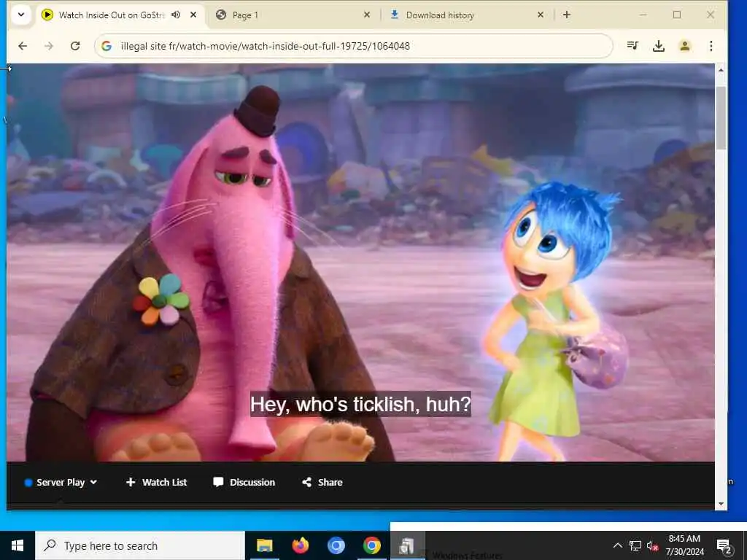Mute the audio on the Inside Out tab
Image resolution: width=747 pixels, height=560 pixels.
(x=177, y=15)
